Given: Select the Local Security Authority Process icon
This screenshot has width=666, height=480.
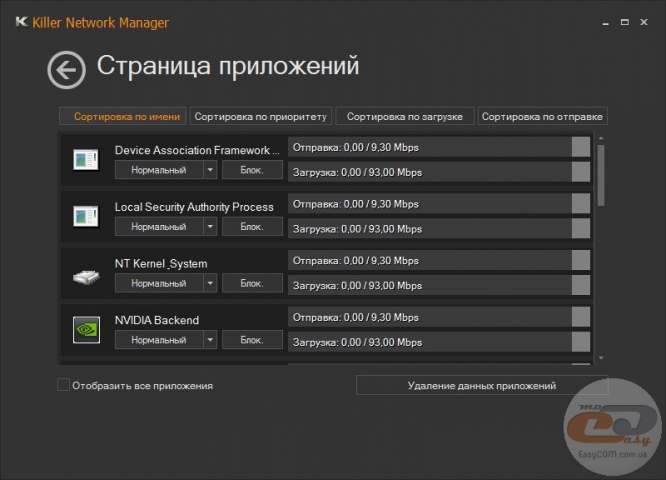Looking at the screenshot, I should 86,216.
